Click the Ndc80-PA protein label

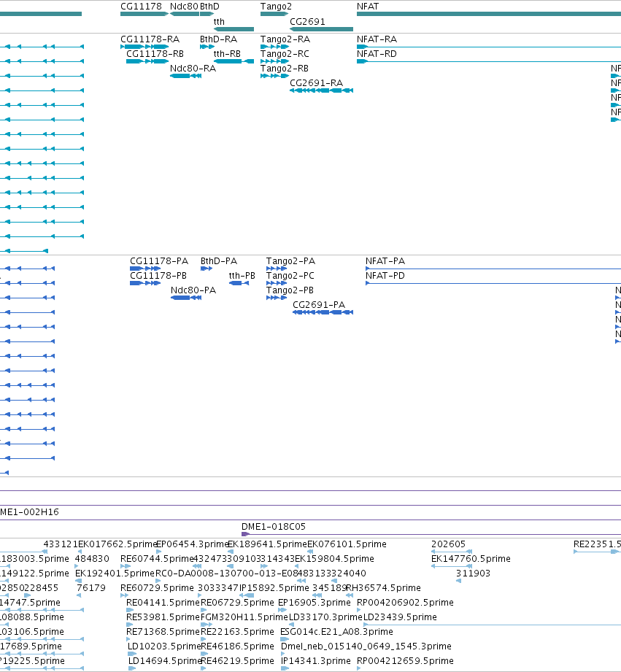[193, 290]
